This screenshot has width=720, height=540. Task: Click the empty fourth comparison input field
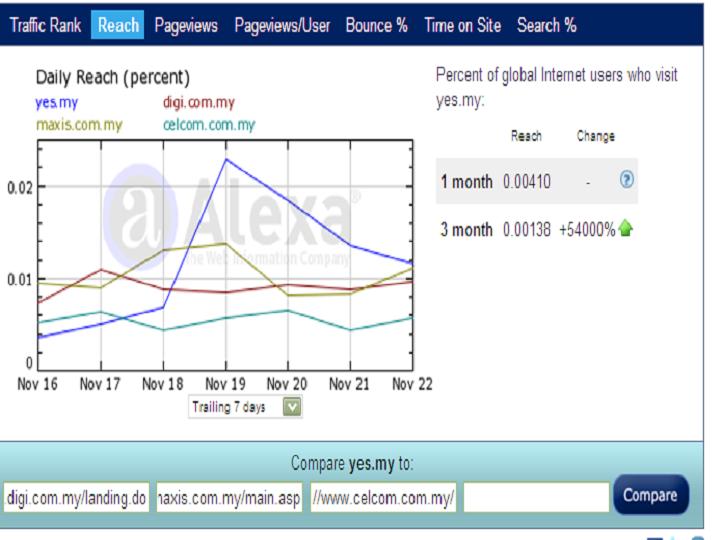[x=536, y=497]
